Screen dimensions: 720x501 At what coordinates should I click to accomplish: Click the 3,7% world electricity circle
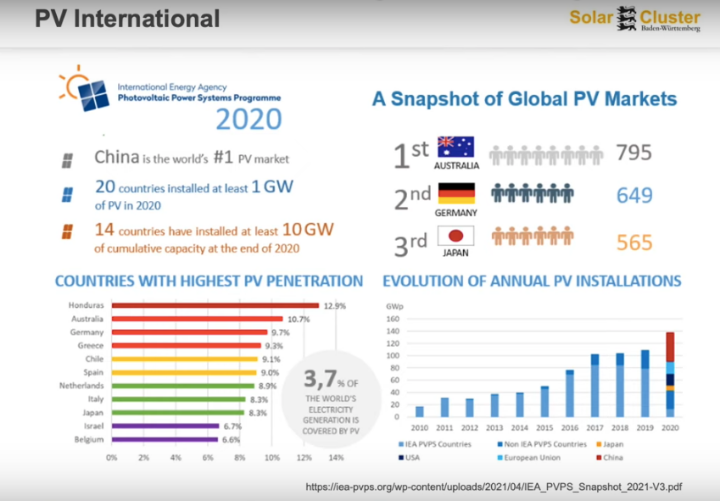tap(331, 400)
